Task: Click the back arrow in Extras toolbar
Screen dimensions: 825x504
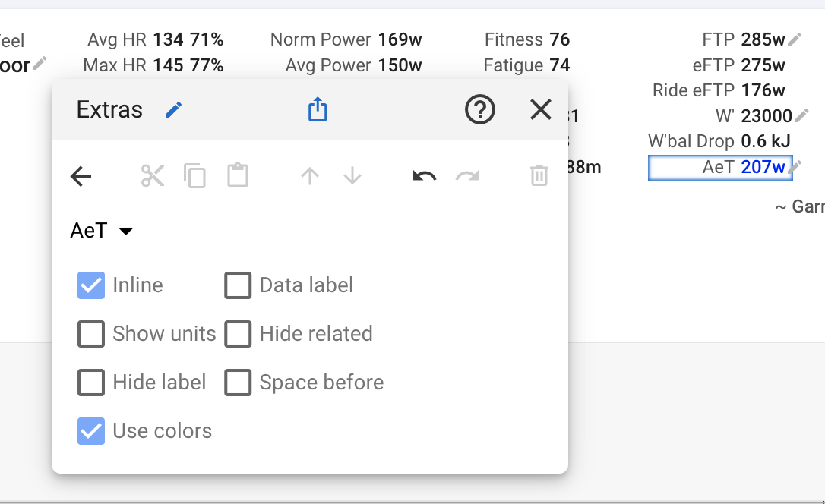Action: (81, 177)
